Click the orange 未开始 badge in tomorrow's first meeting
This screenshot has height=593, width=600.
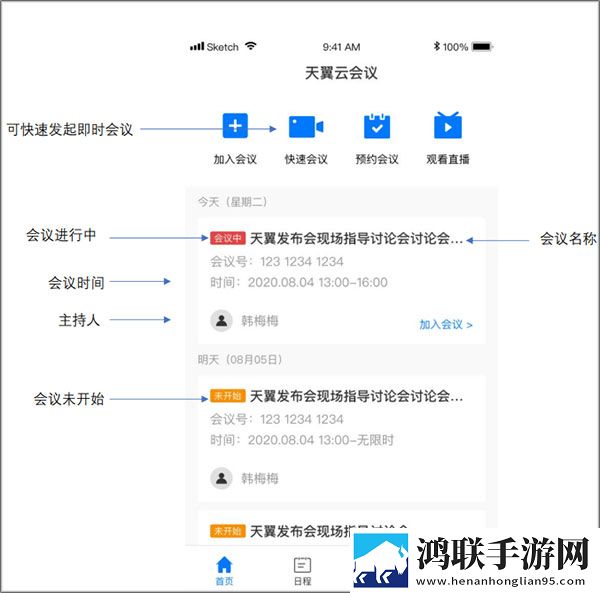tap(227, 396)
